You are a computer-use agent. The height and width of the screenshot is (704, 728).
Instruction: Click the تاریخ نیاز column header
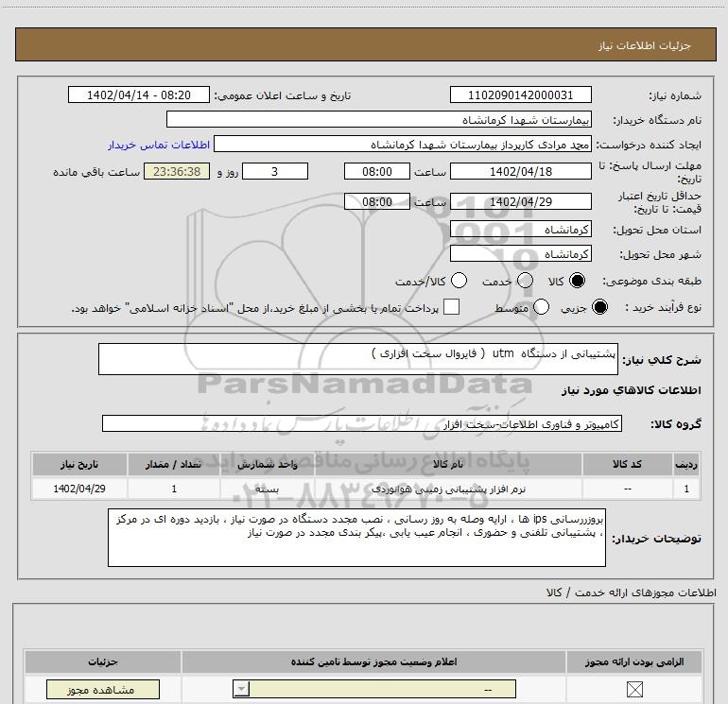point(79,464)
